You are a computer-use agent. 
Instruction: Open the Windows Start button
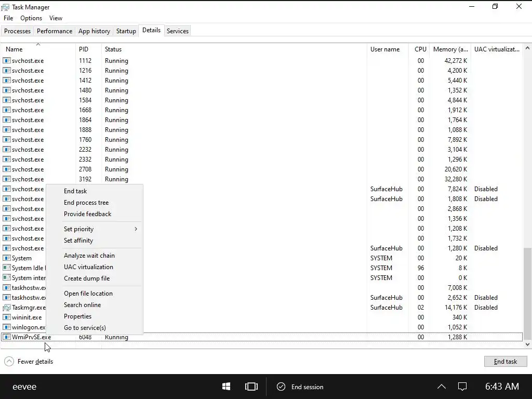tap(227, 387)
